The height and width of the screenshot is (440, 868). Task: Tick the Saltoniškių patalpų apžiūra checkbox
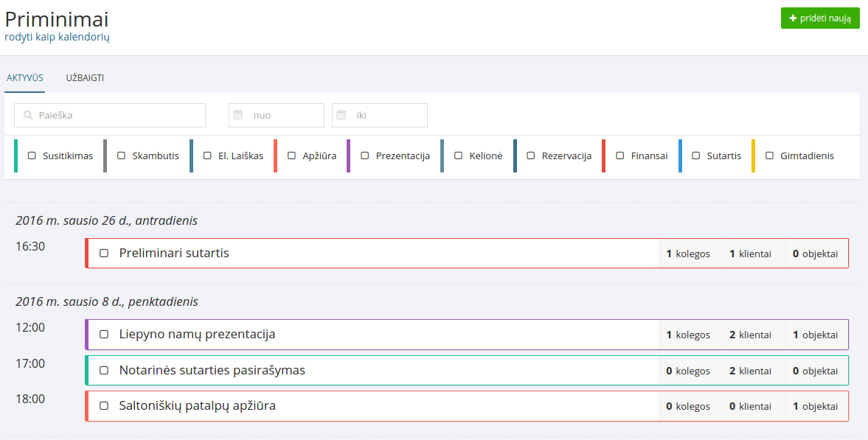104,406
